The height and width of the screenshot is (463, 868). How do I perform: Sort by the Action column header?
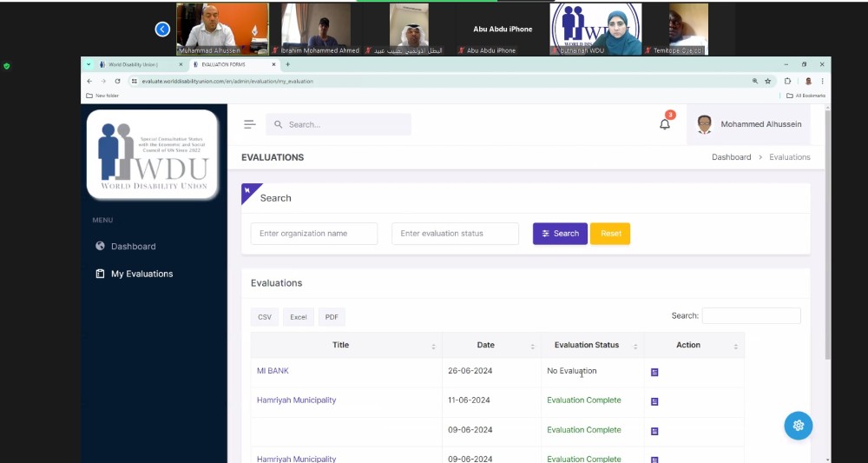(694, 345)
